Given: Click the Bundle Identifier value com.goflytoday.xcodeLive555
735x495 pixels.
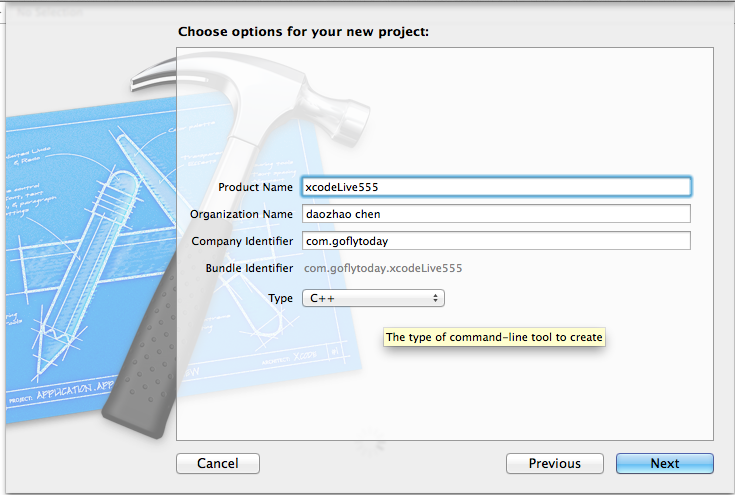Looking at the screenshot, I should [x=383, y=268].
